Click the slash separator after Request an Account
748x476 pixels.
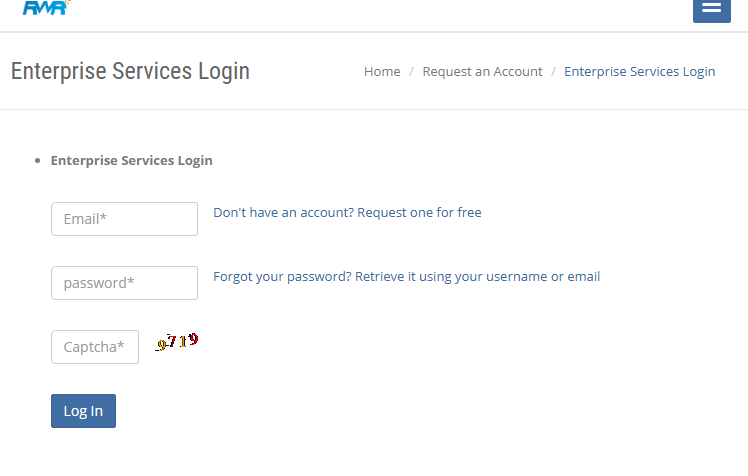point(553,71)
